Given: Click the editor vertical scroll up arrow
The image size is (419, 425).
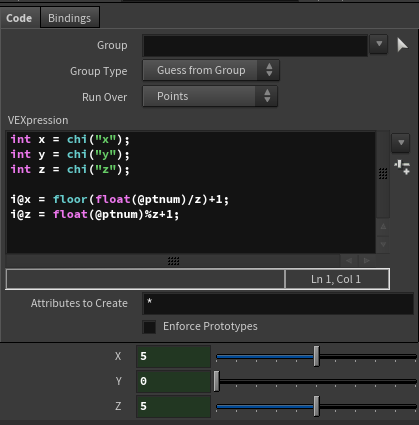Looking at the screenshot, I should coord(383,227).
